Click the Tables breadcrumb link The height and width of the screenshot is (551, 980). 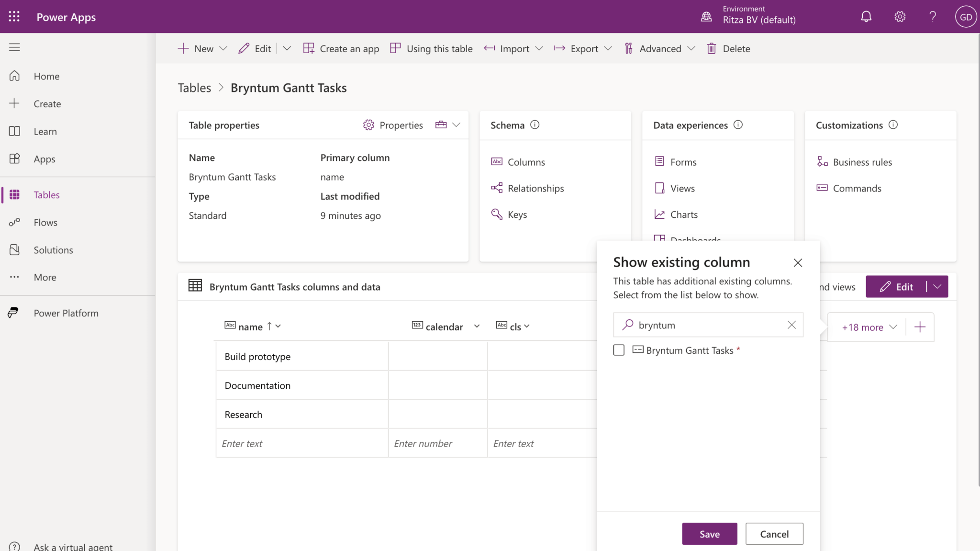click(x=194, y=88)
